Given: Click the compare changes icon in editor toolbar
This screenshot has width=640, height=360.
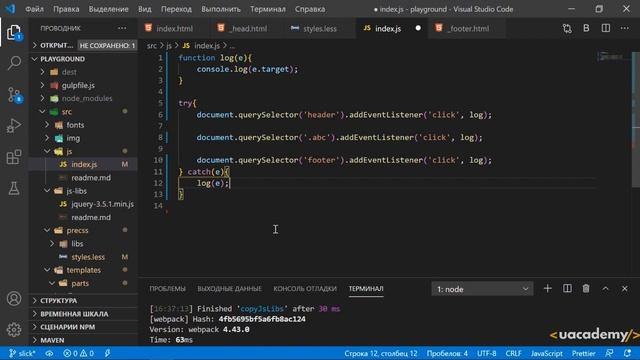Looking at the screenshot, I should tap(567, 29).
